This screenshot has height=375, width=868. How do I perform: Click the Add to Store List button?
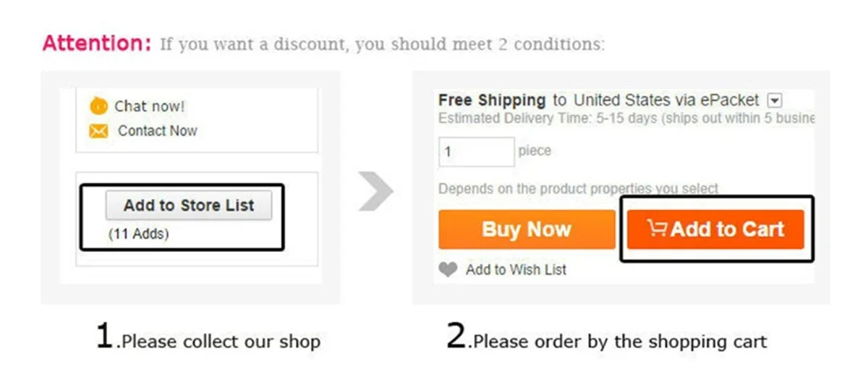click(189, 206)
